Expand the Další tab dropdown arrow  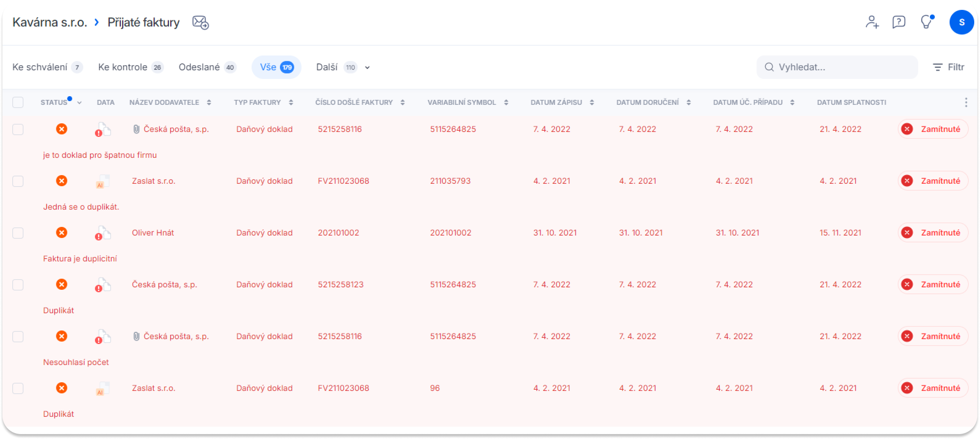click(x=367, y=67)
